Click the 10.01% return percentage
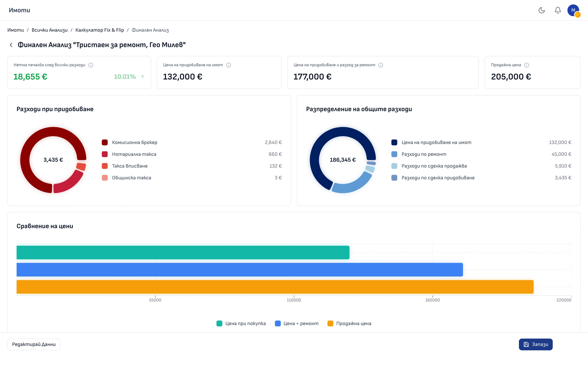The image size is (588, 368). click(125, 77)
